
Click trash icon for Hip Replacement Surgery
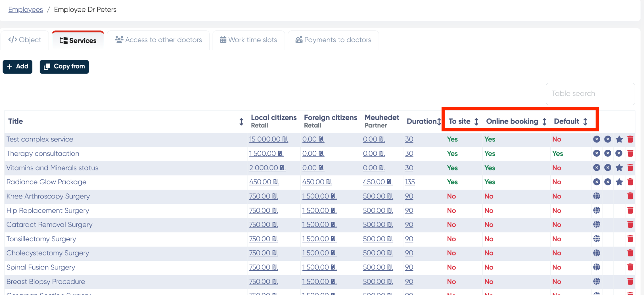630,210
